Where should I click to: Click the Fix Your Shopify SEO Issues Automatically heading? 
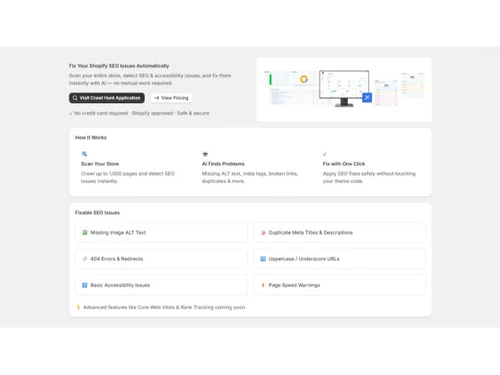point(119,66)
